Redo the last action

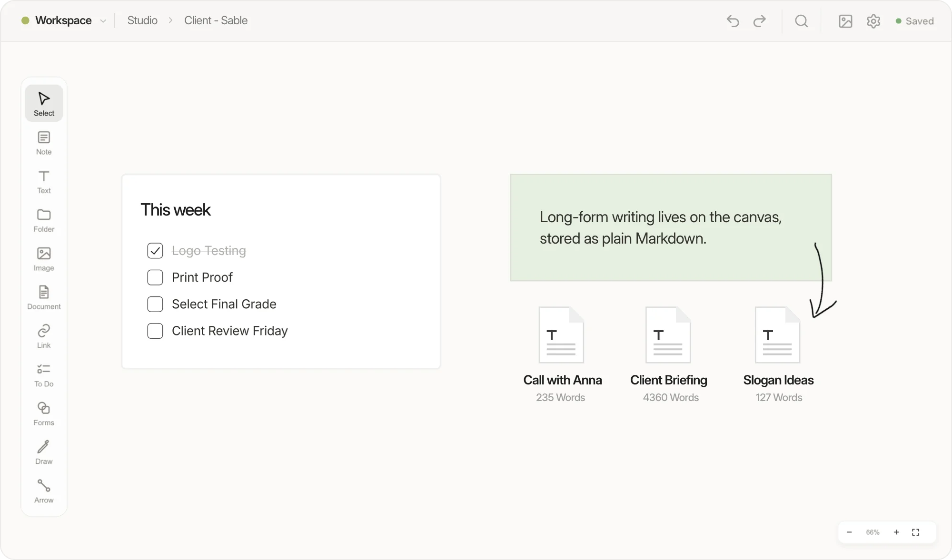tap(760, 21)
